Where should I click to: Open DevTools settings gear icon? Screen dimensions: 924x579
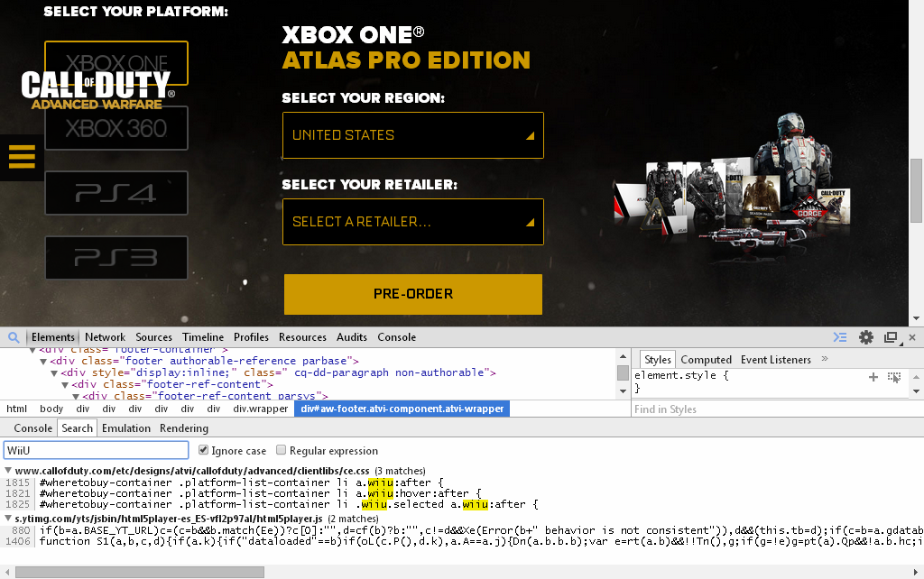pos(865,337)
